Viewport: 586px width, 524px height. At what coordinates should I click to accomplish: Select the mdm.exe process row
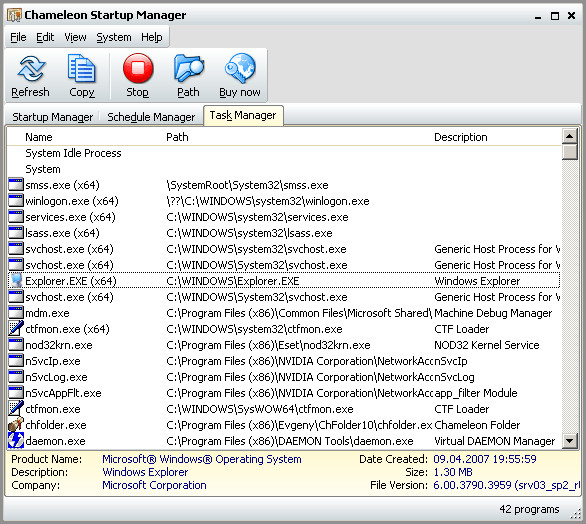tap(284, 313)
